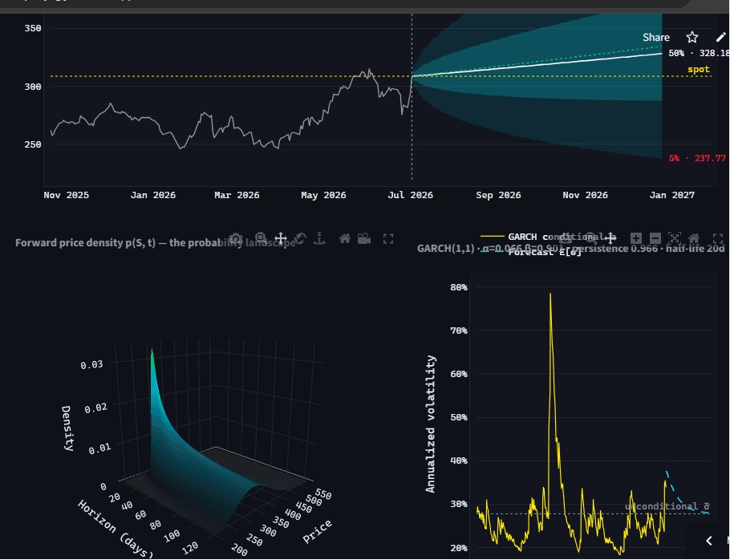Click the '5% · 237.77' percentile label
730x560 pixels.
coord(697,158)
